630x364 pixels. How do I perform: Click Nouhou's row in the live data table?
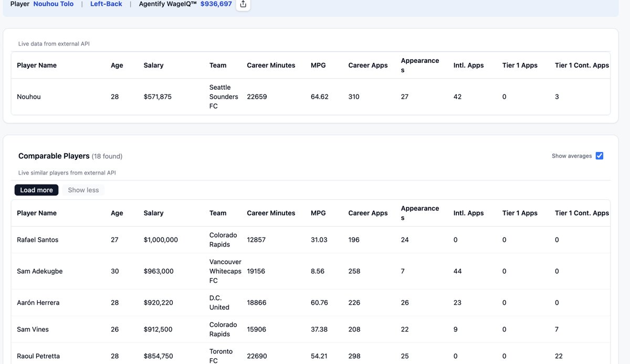pyautogui.click(x=27, y=97)
